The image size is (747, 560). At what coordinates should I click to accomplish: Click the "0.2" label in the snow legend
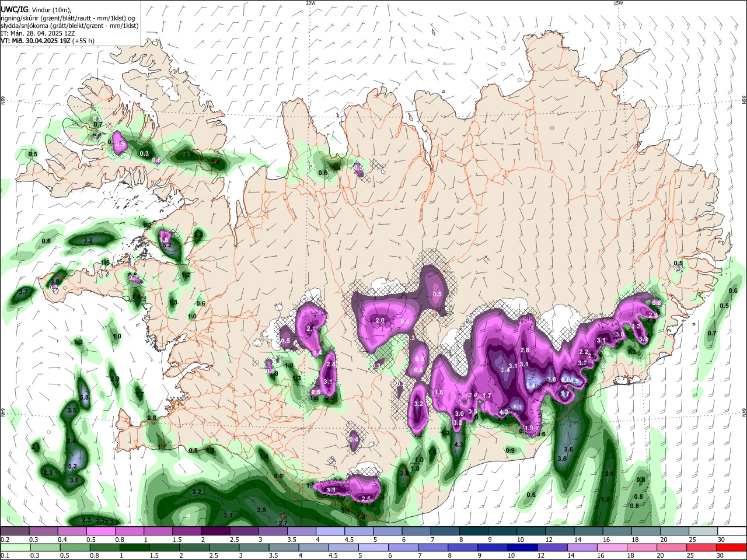point(5,540)
